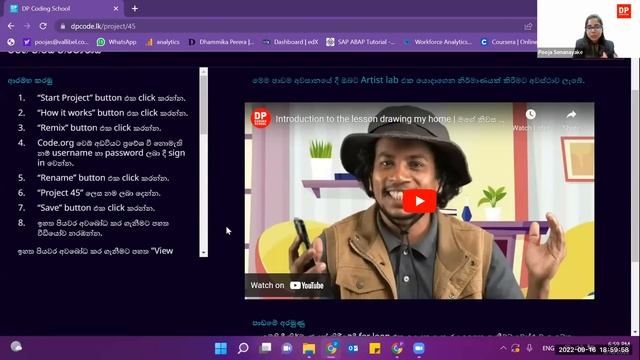This screenshot has width=640, height=360.
Task: Close the DP Coding School tab
Action: point(116,9)
